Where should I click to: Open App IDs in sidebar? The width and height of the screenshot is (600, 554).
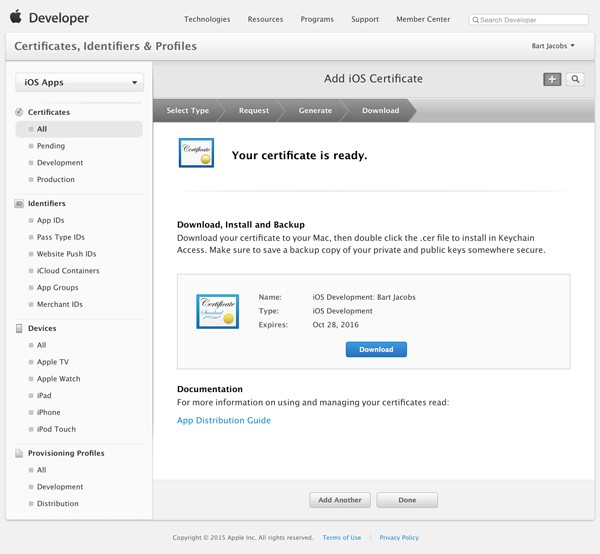click(51, 220)
